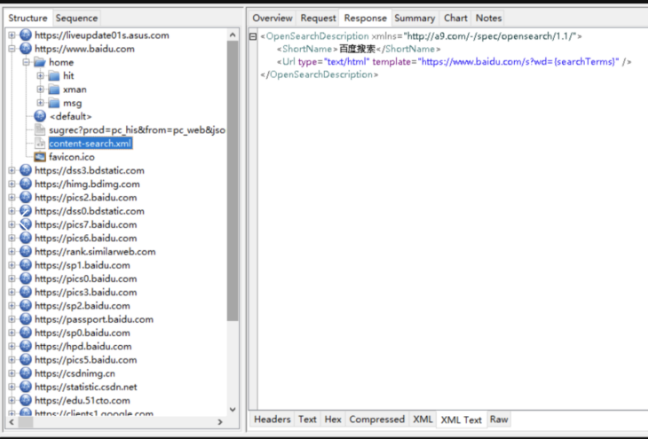Click the home folder icon
Screen dimensions: 648x442
click(x=40, y=62)
